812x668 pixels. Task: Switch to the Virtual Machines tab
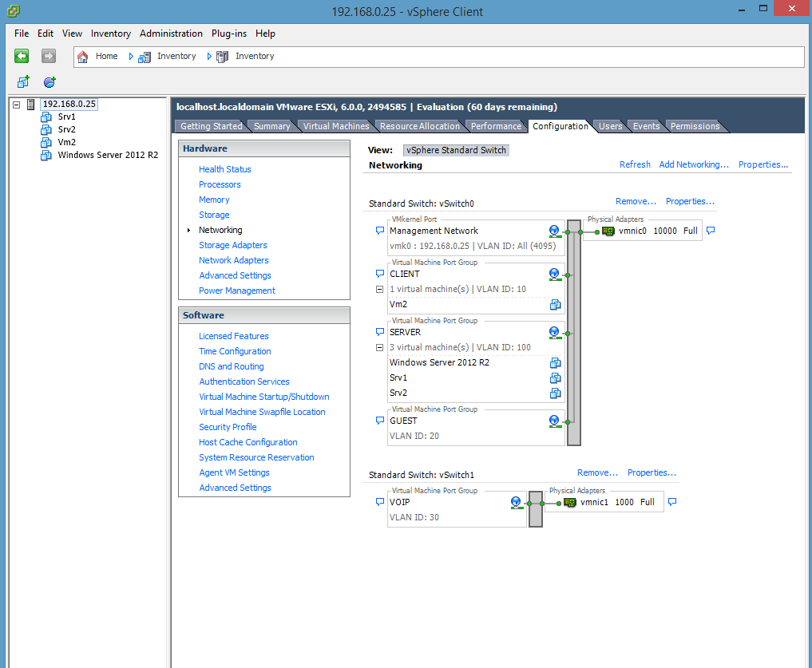(x=336, y=126)
